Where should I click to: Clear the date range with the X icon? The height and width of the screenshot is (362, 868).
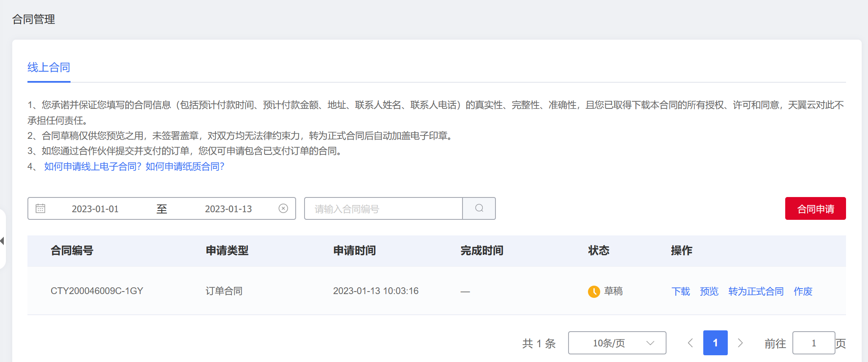click(x=283, y=208)
